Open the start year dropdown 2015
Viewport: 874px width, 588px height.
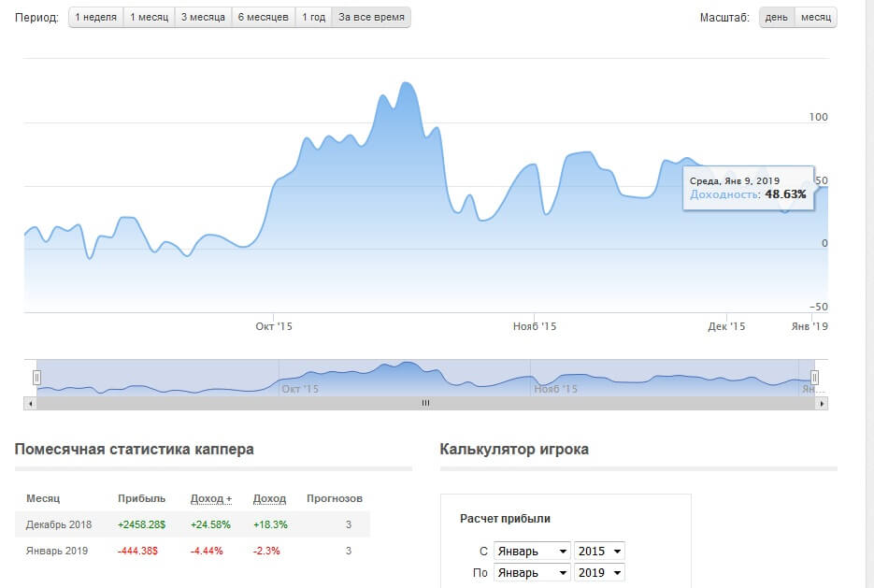[599, 552]
